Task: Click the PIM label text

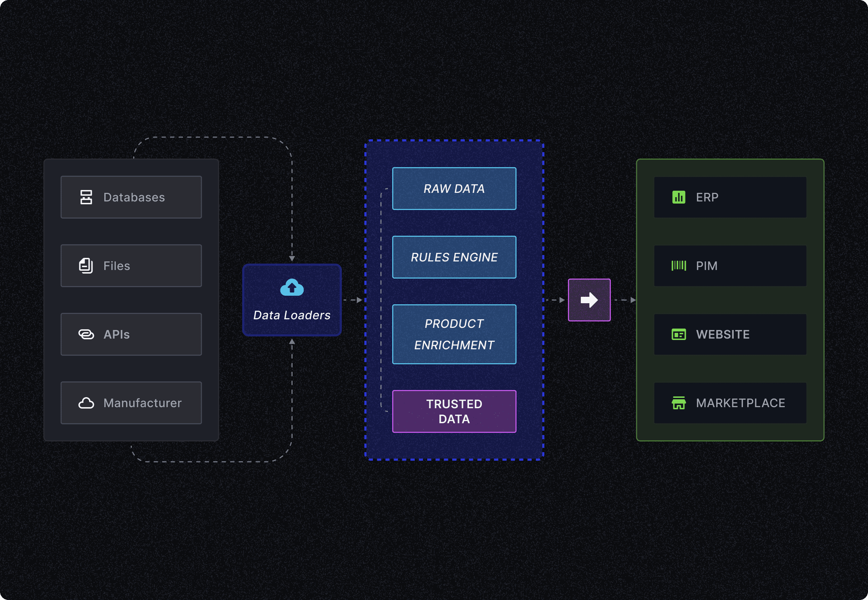Action: 706,266
